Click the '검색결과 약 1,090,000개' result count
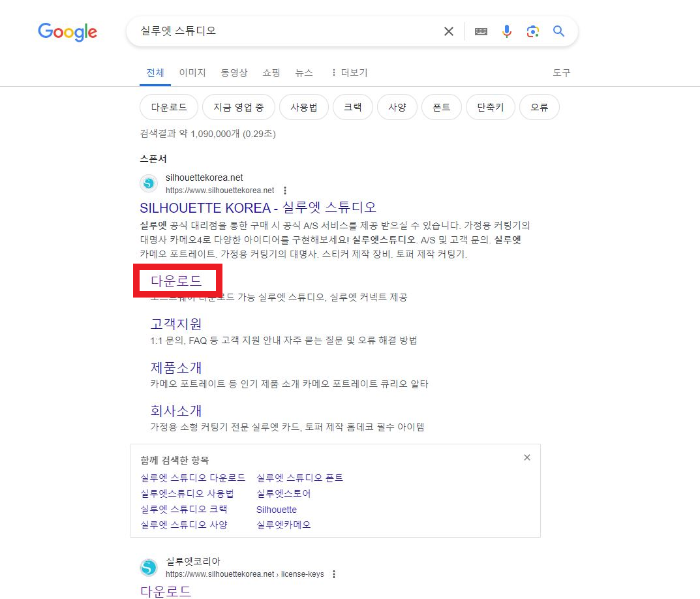 tap(208, 134)
